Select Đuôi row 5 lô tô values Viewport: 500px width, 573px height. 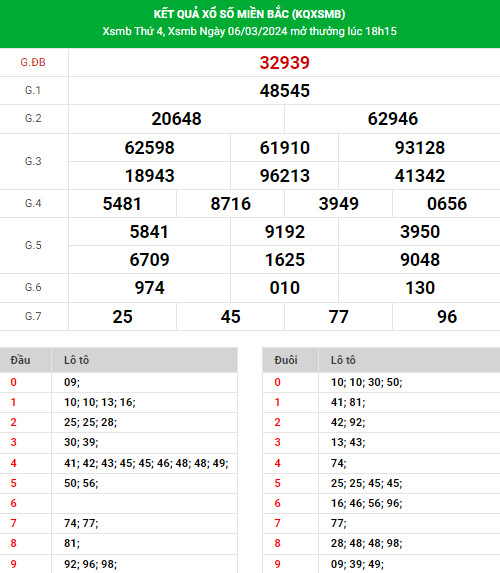tap(366, 483)
